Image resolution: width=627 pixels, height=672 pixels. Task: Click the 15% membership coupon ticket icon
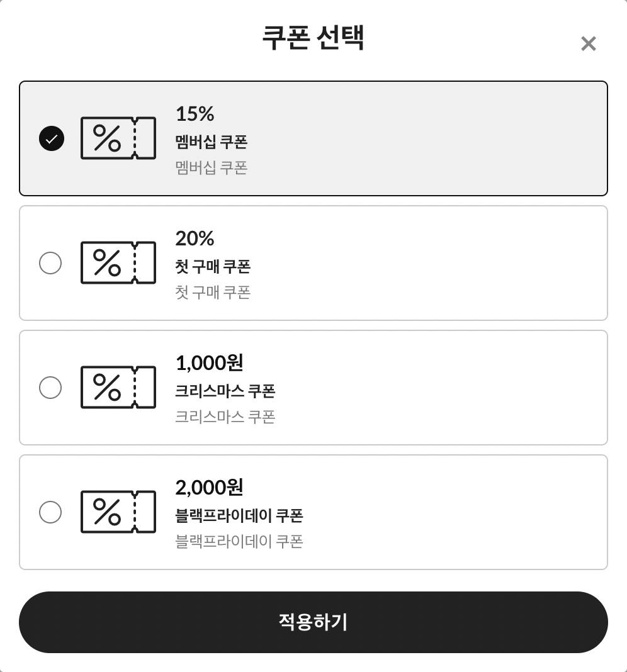coord(118,138)
